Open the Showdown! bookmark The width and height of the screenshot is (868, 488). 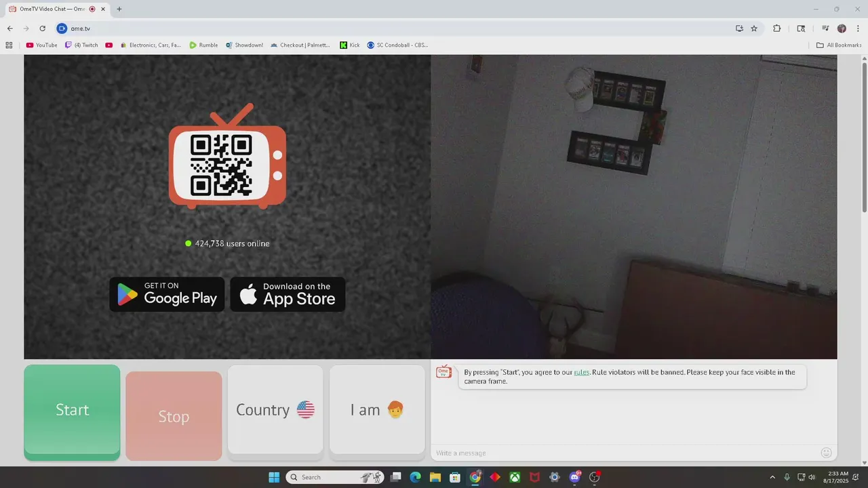tap(244, 45)
